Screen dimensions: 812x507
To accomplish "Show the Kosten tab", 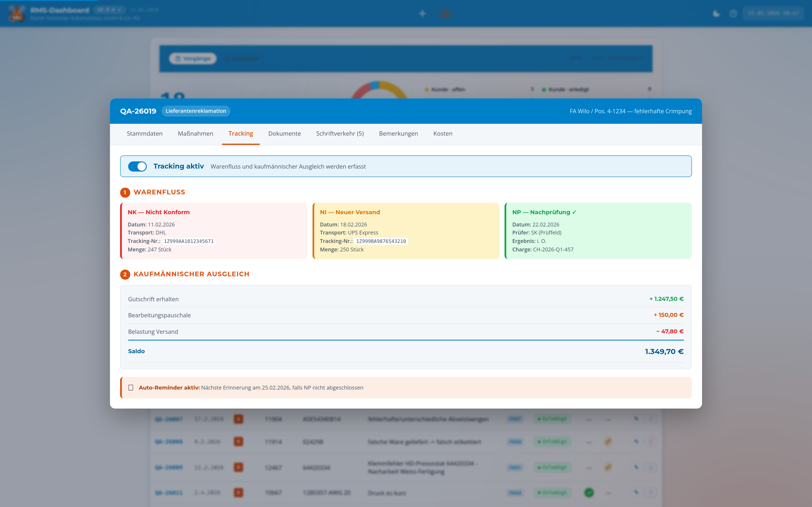I will [x=443, y=134].
